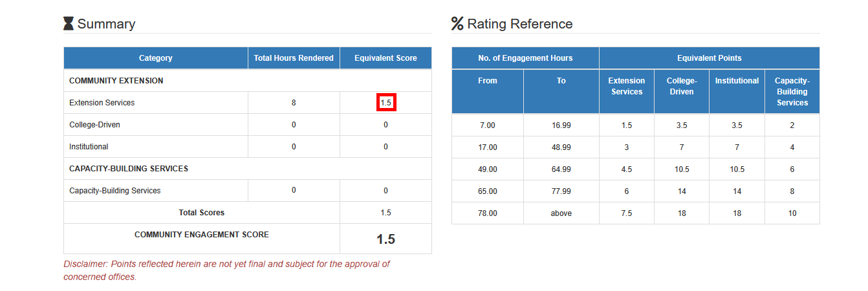Click the Institutional 14 in the 65.00 row
The image size is (868, 291).
pos(737,191)
